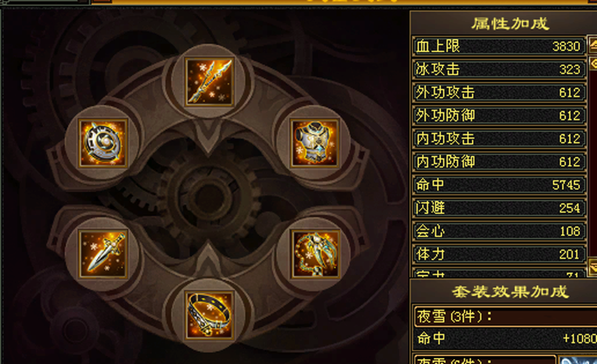
Task: Select the silver chest armor slot
Action: coord(315,143)
